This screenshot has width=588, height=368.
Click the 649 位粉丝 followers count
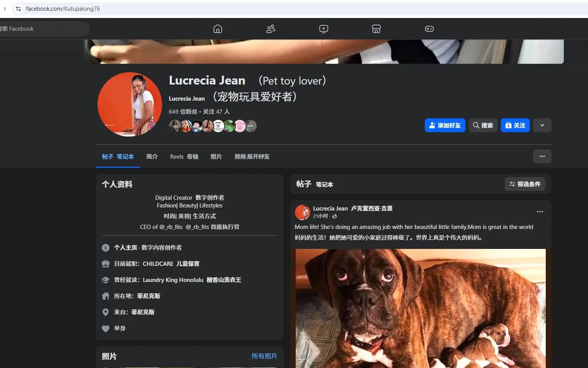click(183, 112)
